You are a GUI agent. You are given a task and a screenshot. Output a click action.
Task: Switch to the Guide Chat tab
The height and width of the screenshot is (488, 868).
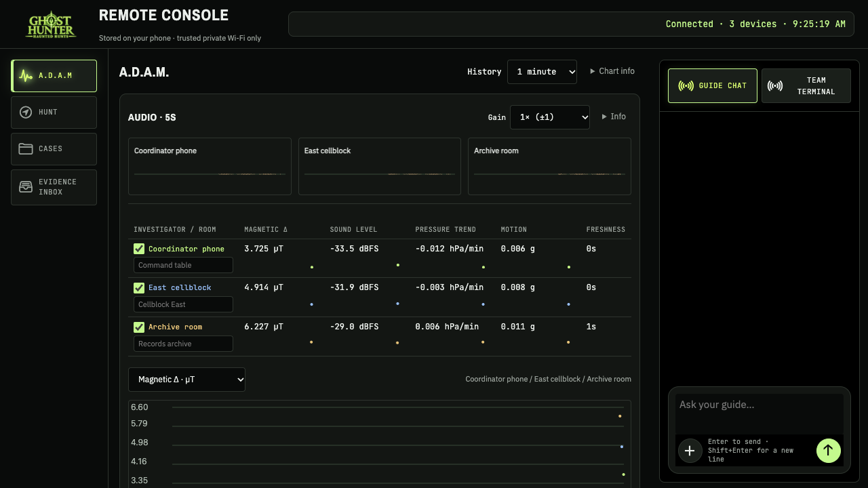click(x=713, y=86)
